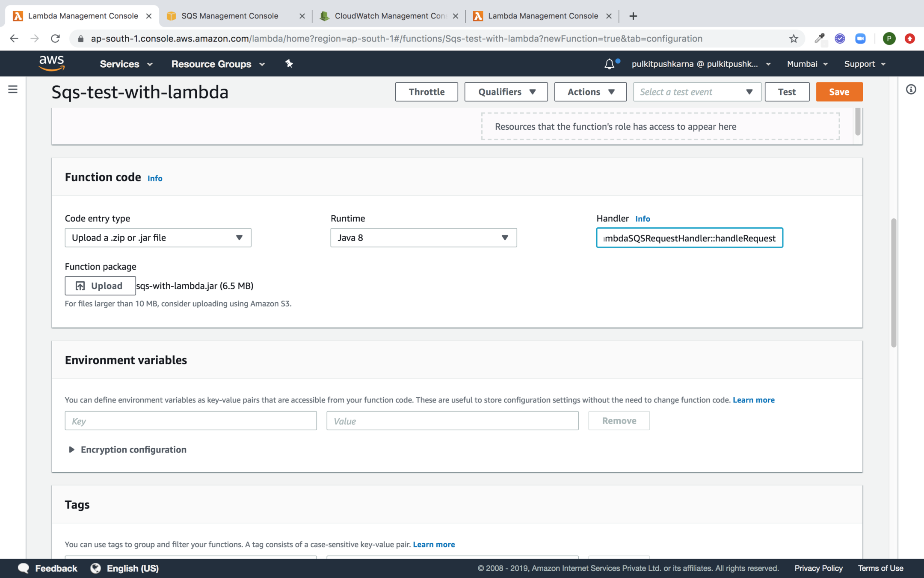
Task: Click the Upload function package button
Action: (x=100, y=286)
